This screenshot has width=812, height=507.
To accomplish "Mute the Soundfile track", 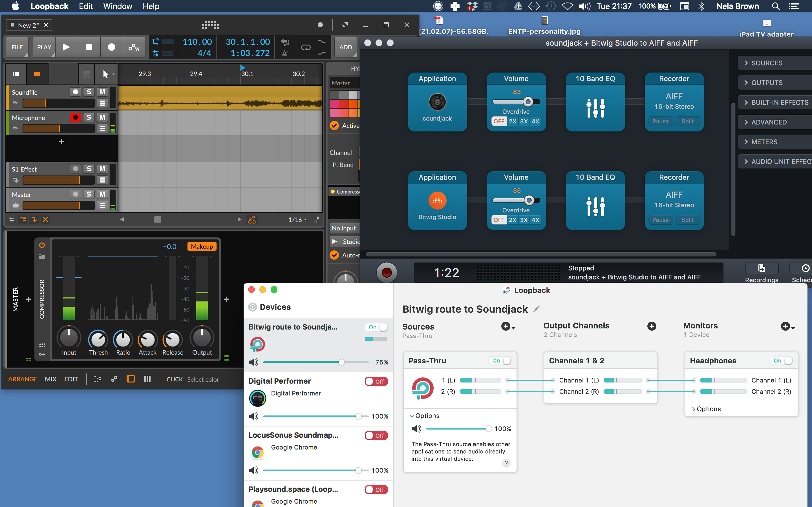I will pos(102,92).
